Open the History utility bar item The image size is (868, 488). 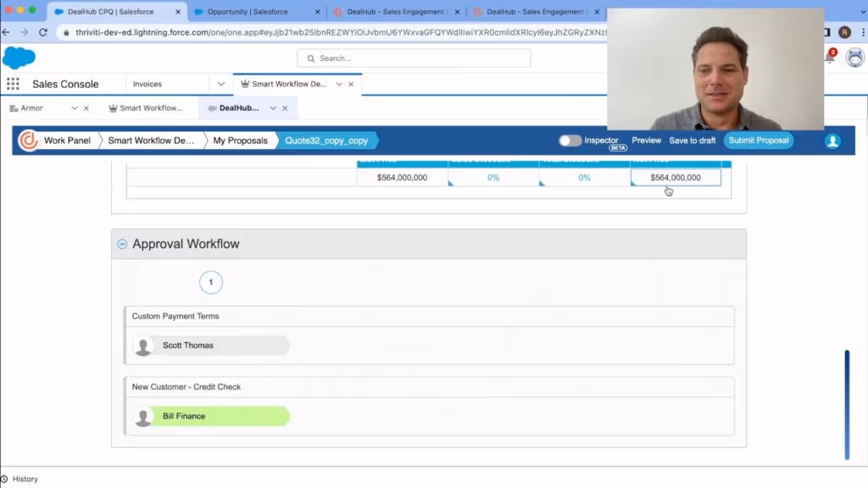20,480
